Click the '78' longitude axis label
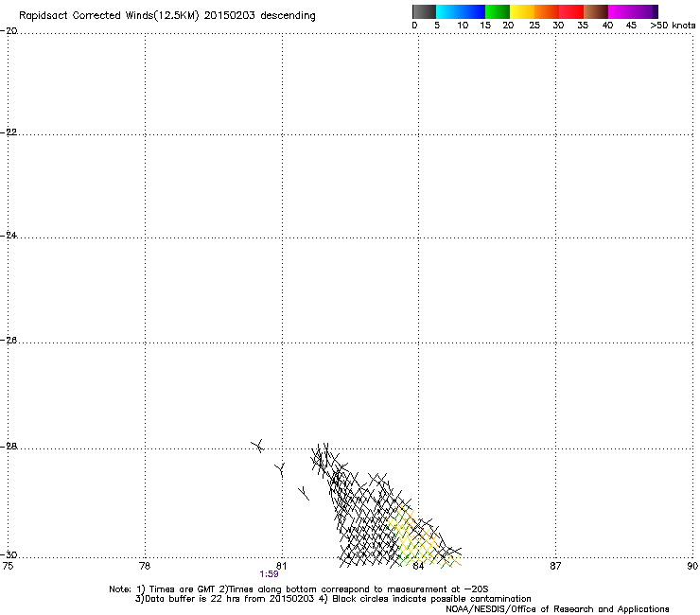 coord(145,566)
